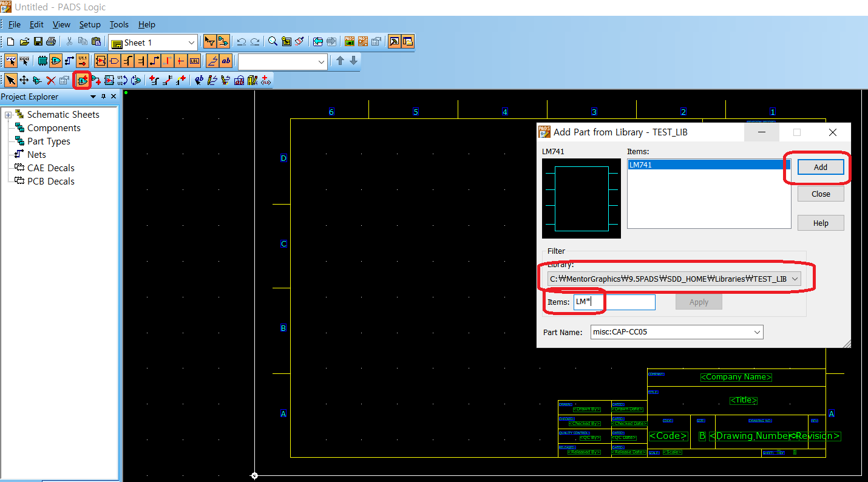Select LM741 in the Items list
The width and height of the screenshot is (868, 482).
coord(708,165)
